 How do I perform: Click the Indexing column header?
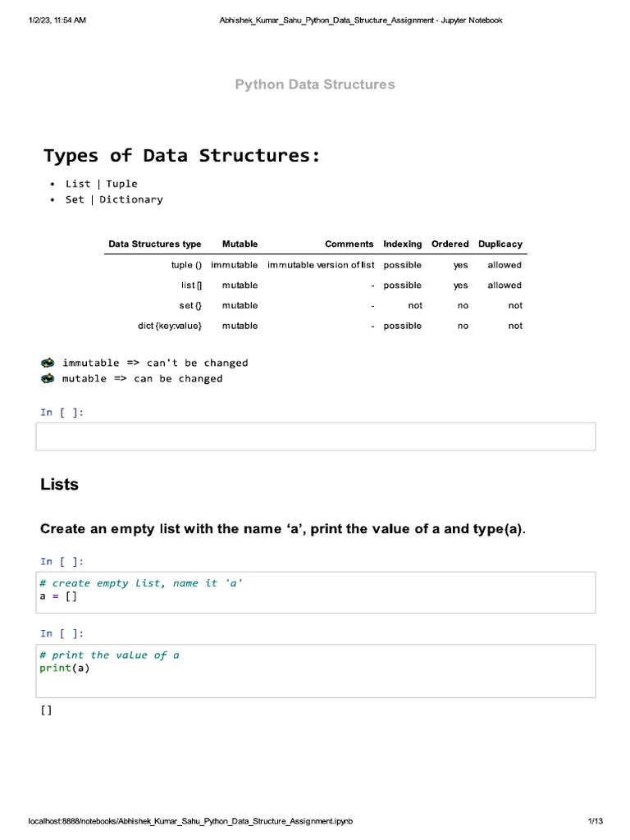[x=403, y=244]
